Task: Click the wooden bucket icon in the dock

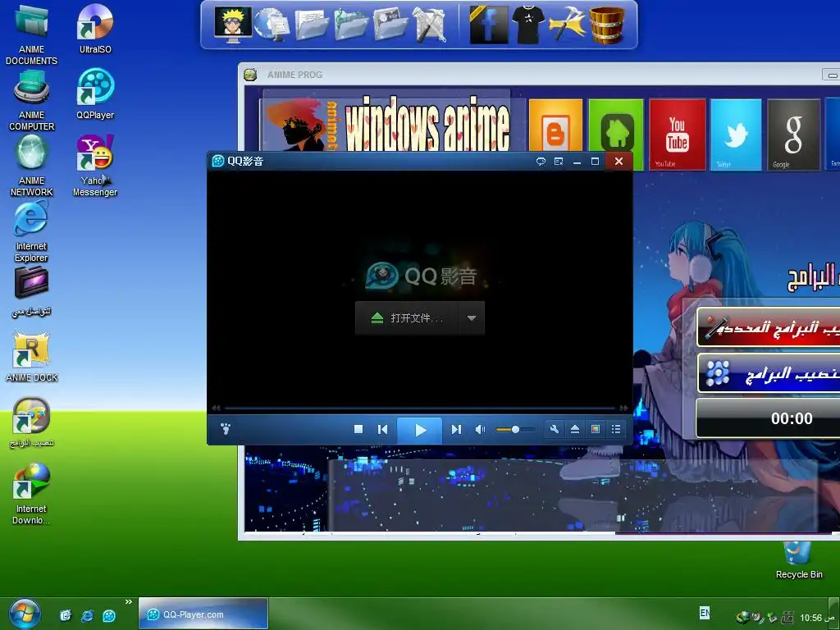Action: pos(606,25)
